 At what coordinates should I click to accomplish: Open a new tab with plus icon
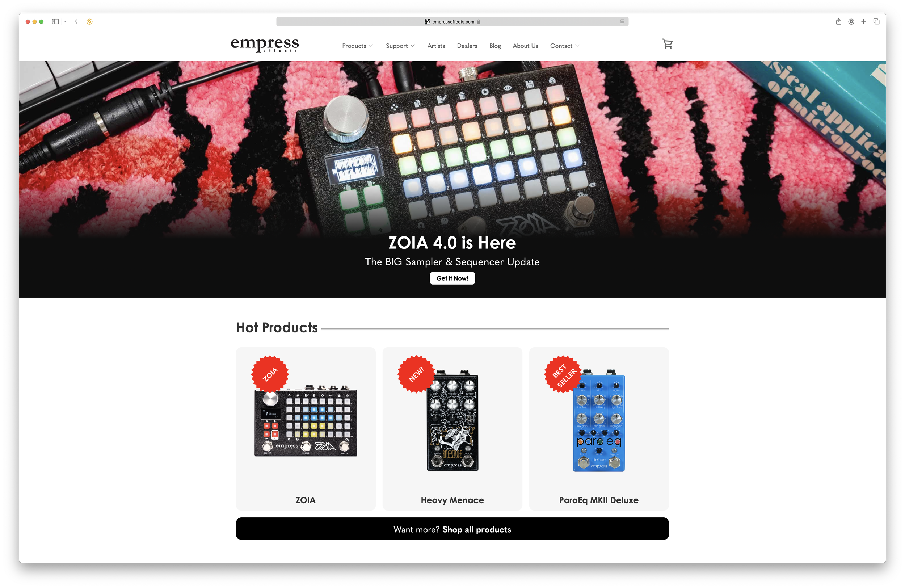point(864,22)
